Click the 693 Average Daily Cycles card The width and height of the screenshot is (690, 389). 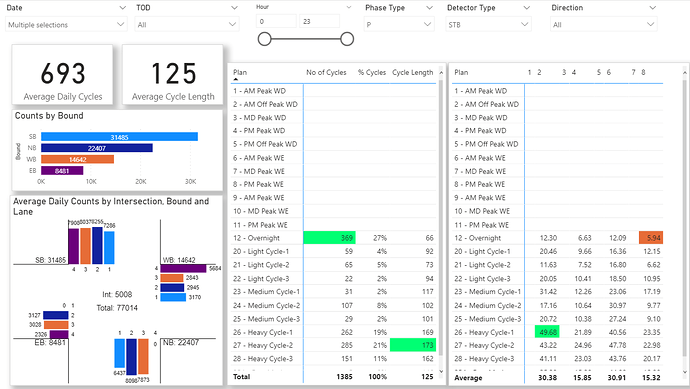(62, 75)
